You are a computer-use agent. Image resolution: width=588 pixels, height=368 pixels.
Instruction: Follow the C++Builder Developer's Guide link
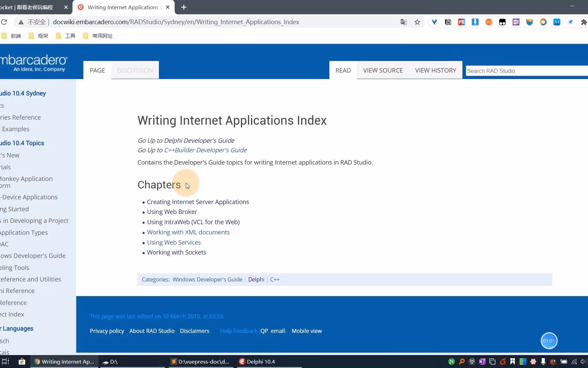pyautogui.click(x=206, y=150)
